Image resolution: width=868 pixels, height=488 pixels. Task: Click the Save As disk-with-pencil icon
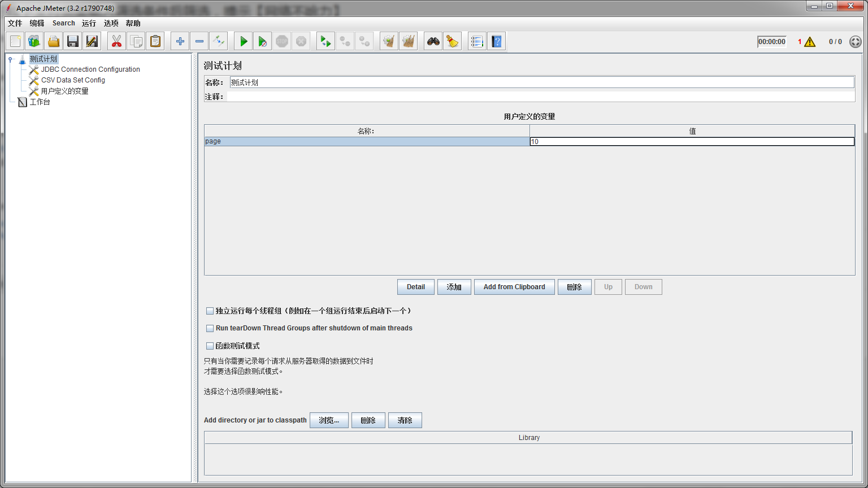tap(92, 41)
